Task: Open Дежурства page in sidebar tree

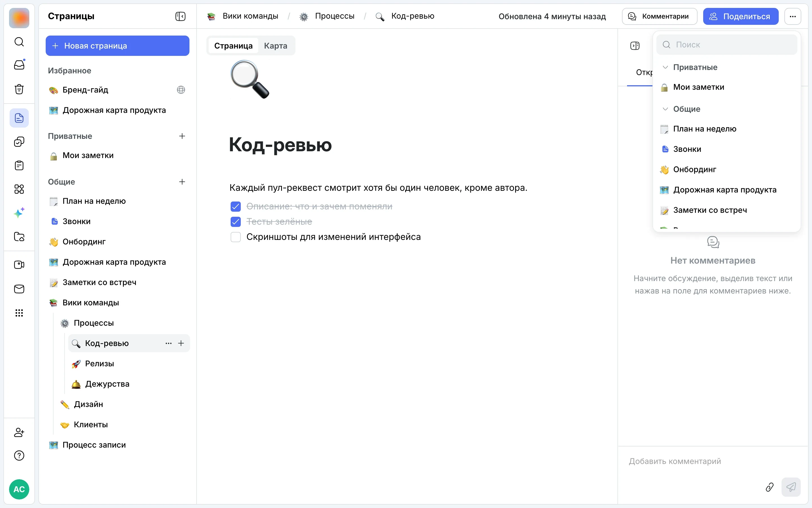Action: pyautogui.click(x=129, y=384)
